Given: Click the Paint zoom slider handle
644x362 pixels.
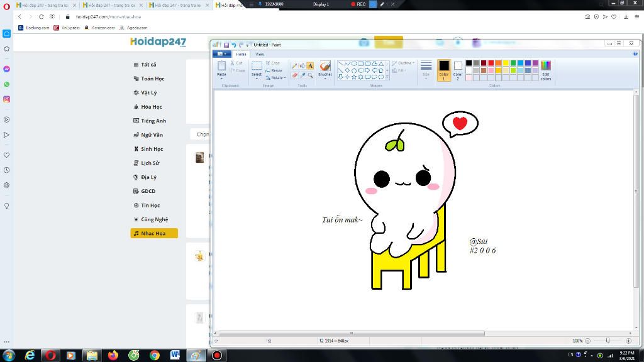Looking at the screenshot, I should (608, 341).
